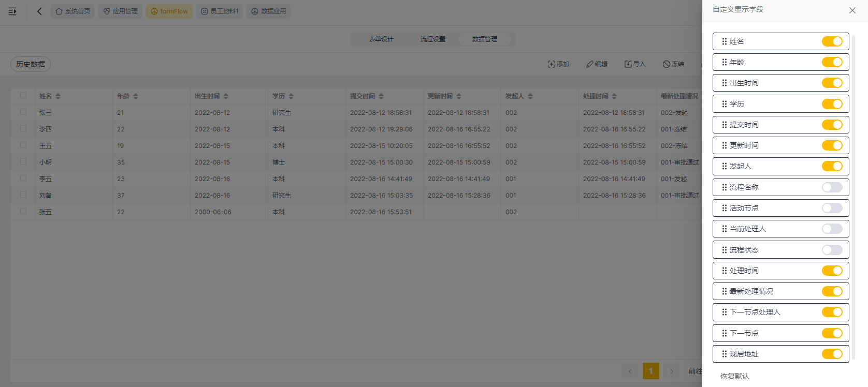
Task: Collapse the sidebar menu icon
Action: (x=12, y=11)
